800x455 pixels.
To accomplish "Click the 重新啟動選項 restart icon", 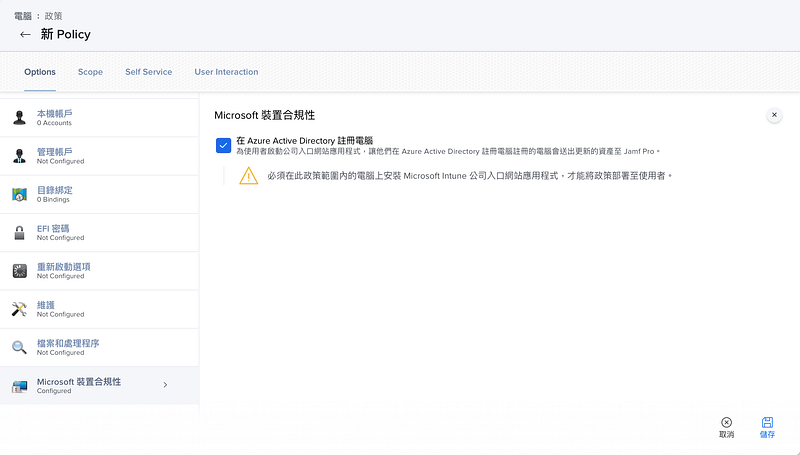I will tap(19, 271).
